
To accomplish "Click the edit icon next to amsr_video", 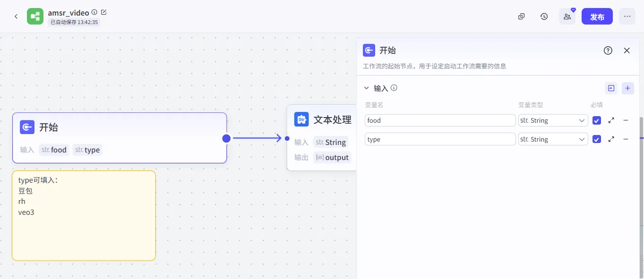I will coord(104,12).
